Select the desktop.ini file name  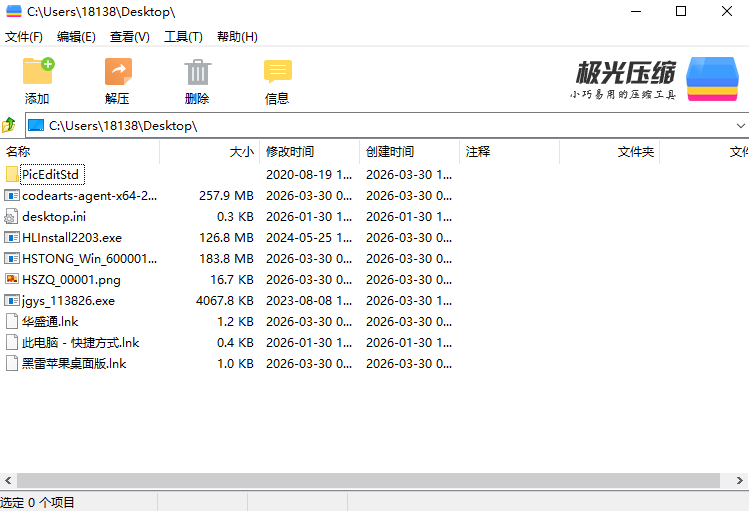pyautogui.click(x=54, y=216)
